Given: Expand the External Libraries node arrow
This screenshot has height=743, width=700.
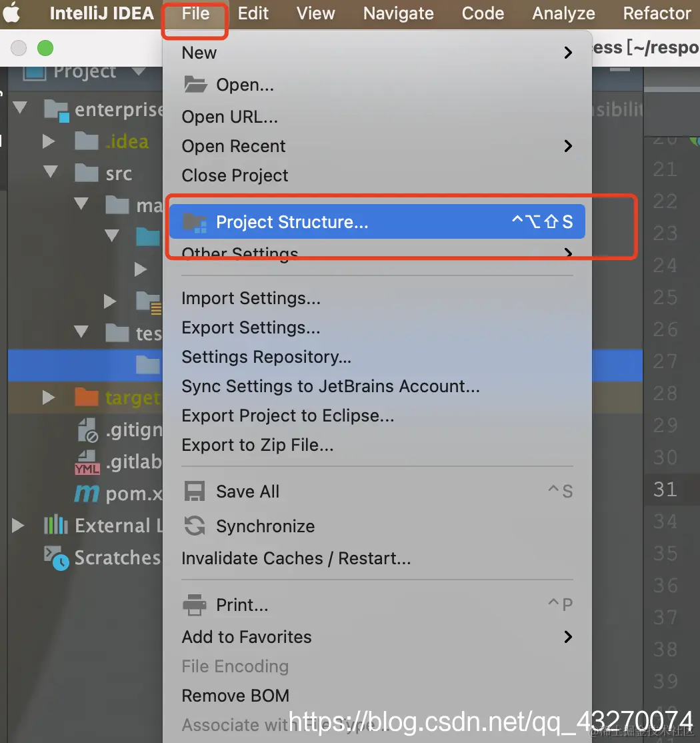Looking at the screenshot, I should point(18,525).
